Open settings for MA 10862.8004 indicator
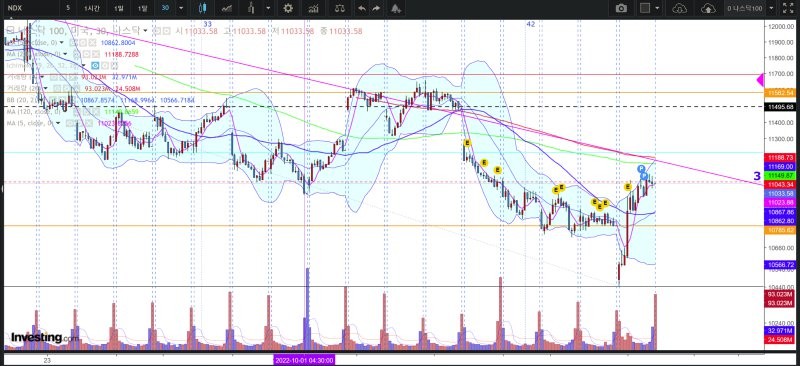Image resolution: width=800 pixels, height=366 pixels. point(83,42)
